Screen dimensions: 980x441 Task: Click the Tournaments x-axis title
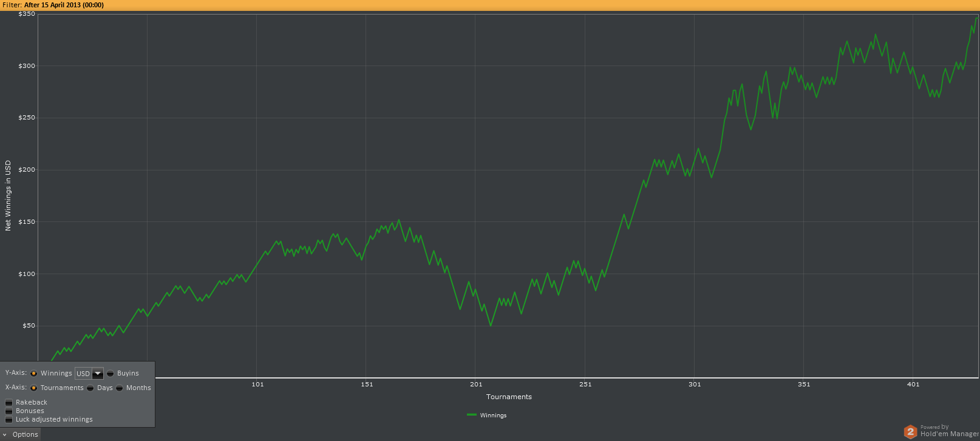[x=509, y=397]
